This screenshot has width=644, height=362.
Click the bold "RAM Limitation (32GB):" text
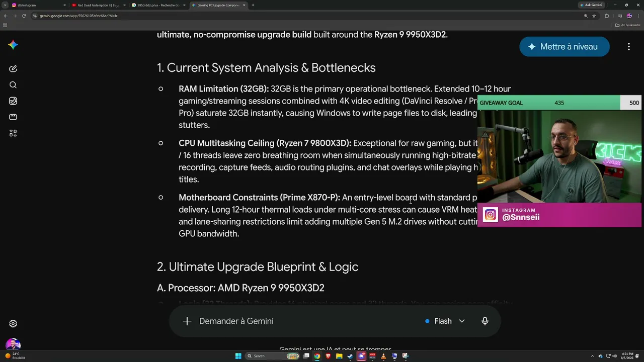pos(224,89)
